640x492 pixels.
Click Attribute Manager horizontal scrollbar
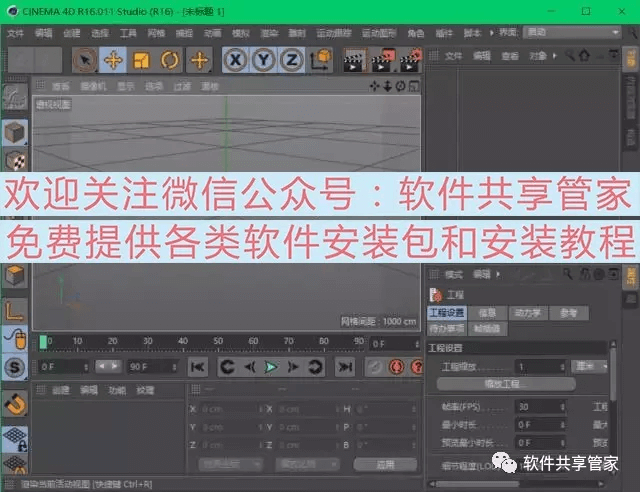(478, 484)
